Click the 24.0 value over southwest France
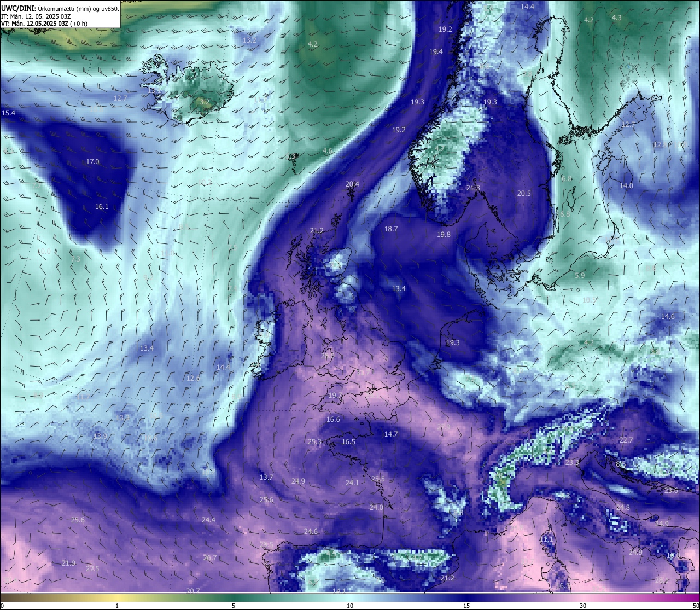Image resolution: width=700 pixels, height=610 pixels. (376, 507)
